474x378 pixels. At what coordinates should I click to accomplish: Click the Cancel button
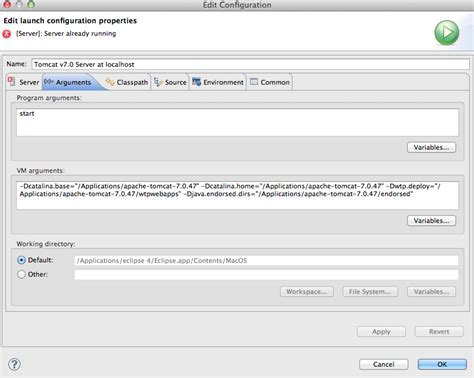[x=384, y=364]
